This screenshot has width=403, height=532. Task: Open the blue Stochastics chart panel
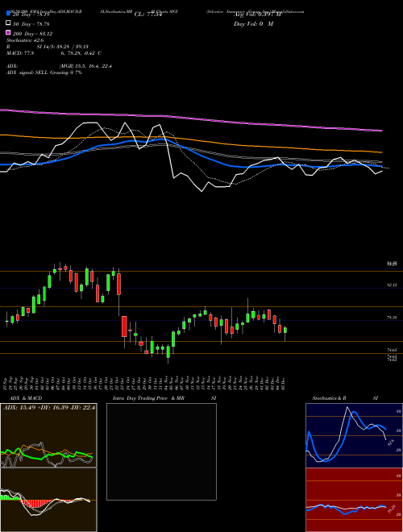354,435
